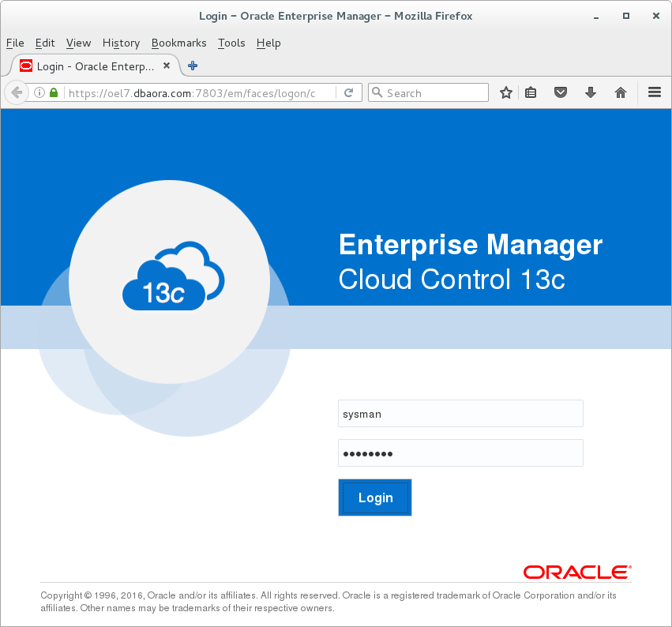Image resolution: width=672 pixels, height=627 pixels.
Task: Minimize the Firefox window
Action: [x=596, y=17]
